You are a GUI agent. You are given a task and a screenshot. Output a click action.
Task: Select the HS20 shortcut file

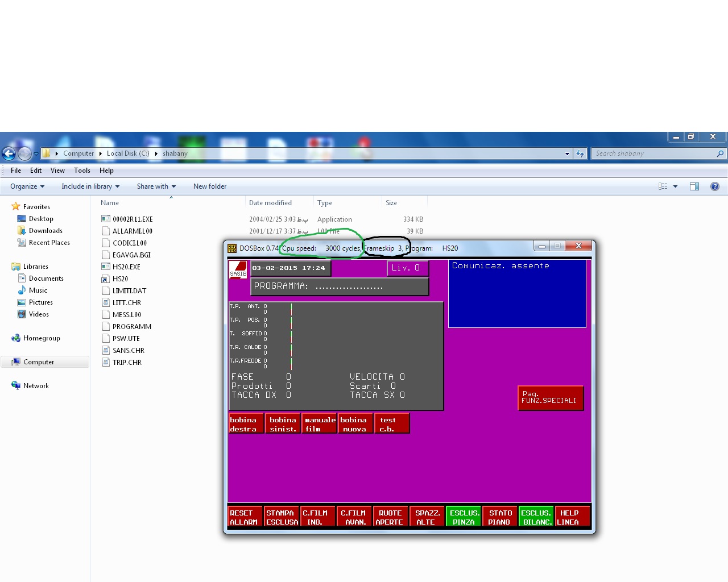click(x=120, y=279)
